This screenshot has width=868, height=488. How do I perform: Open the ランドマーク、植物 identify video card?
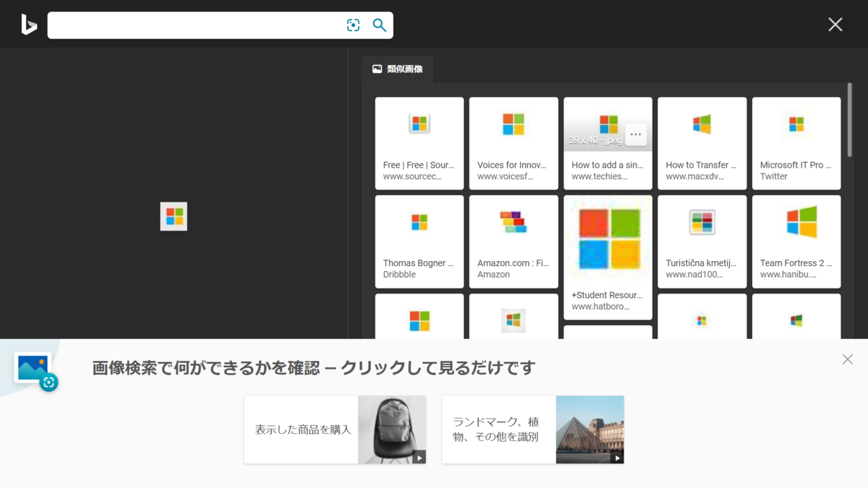533,429
